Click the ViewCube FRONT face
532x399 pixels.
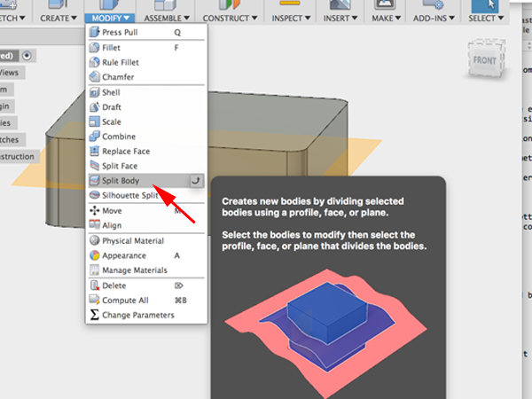point(484,60)
